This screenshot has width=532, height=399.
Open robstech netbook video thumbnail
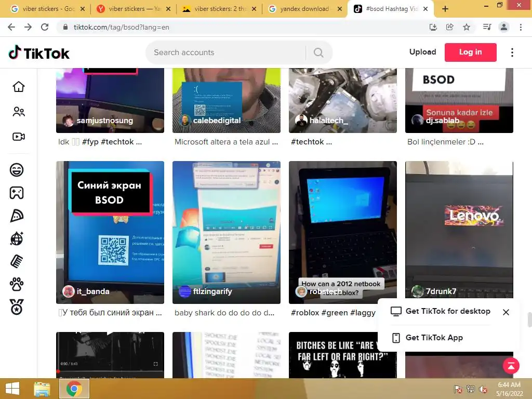pos(343,232)
